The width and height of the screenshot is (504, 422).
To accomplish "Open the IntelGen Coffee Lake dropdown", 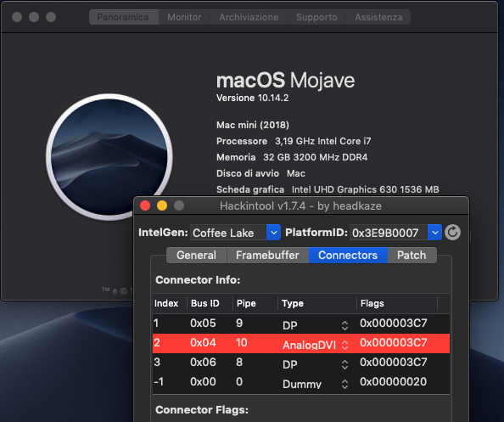I will (x=273, y=233).
